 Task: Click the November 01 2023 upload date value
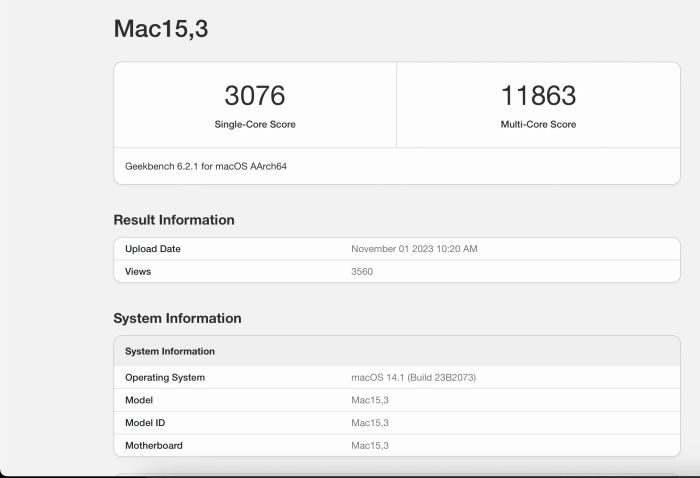pyautogui.click(x=414, y=249)
